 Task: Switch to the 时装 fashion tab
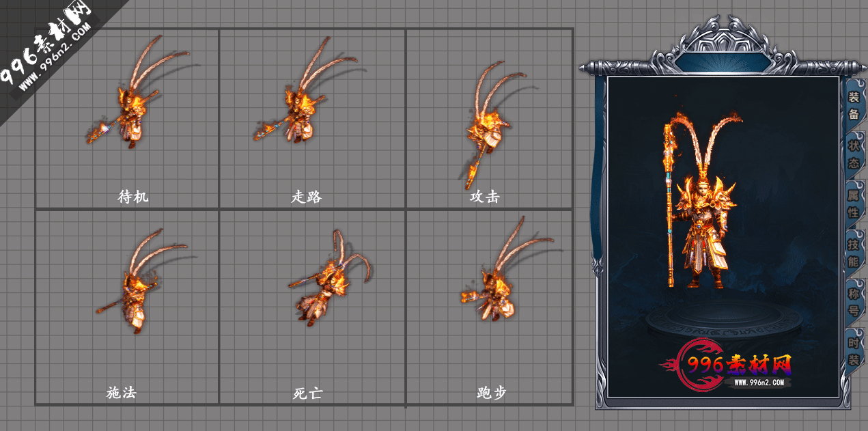[854, 351]
